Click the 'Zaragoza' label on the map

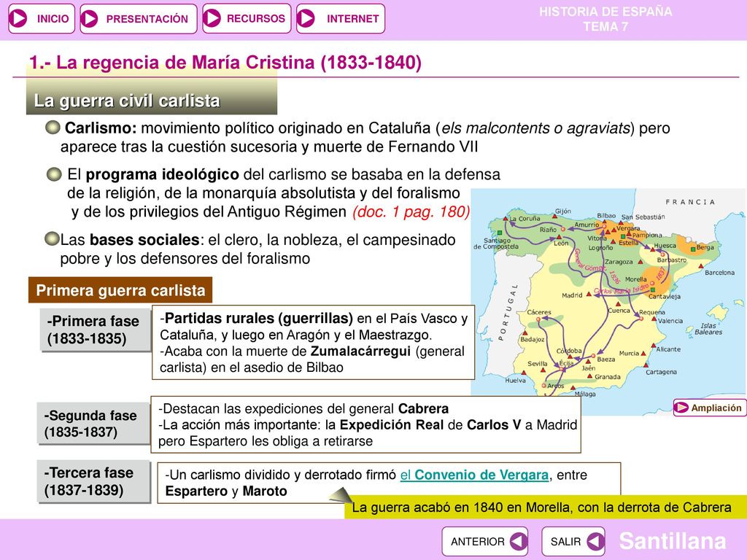619,262
